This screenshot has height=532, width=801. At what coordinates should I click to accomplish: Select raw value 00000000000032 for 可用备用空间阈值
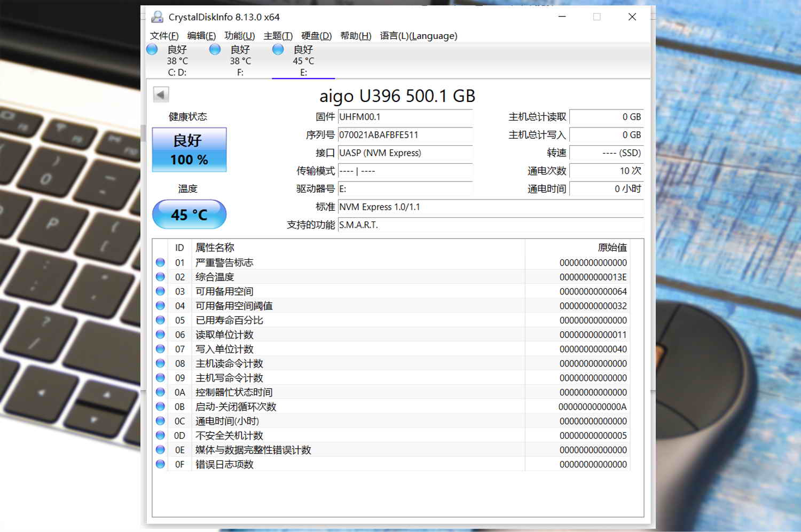pyautogui.click(x=593, y=306)
